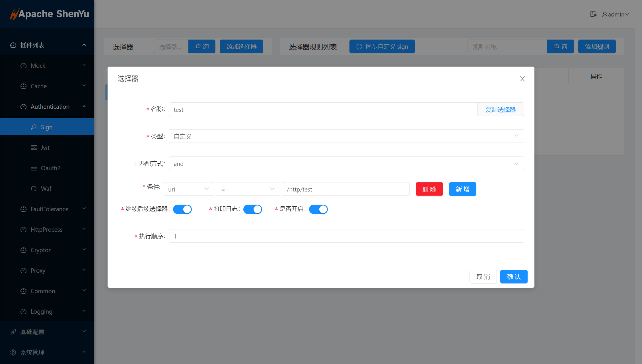
Task: Toggle 继续后续选择器 switch off
Action: pyautogui.click(x=182, y=209)
